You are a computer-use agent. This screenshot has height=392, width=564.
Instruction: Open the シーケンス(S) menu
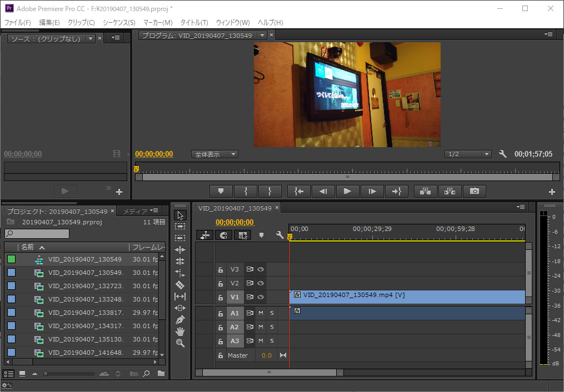coord(119,22)
